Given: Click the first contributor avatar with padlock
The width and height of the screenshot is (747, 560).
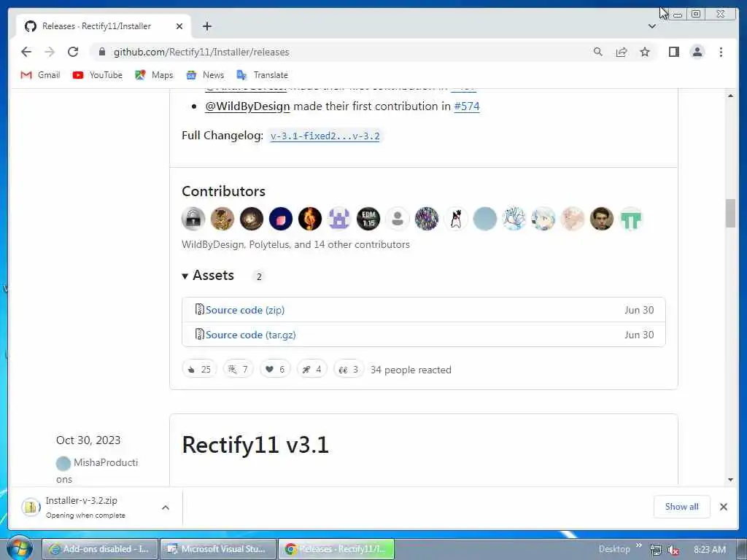Looking at the screenshot, I should point(193,219).
